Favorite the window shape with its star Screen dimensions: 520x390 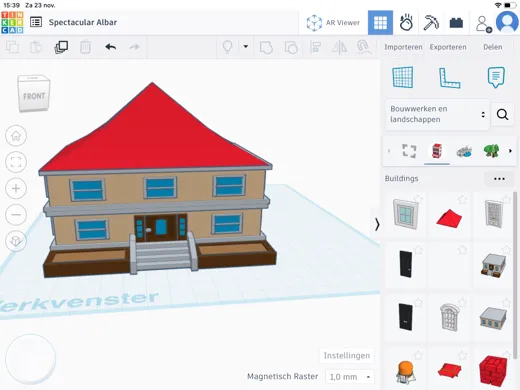(418, 199)
